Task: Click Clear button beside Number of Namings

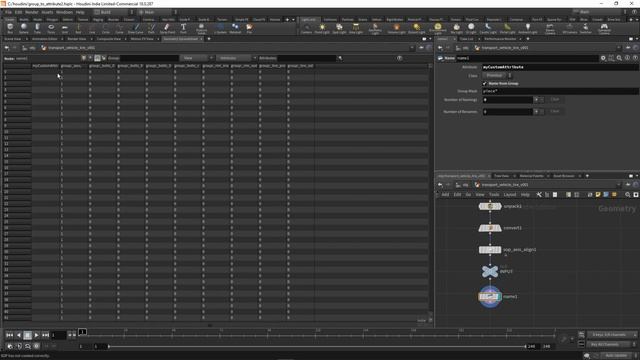Action: click(554, 100)
